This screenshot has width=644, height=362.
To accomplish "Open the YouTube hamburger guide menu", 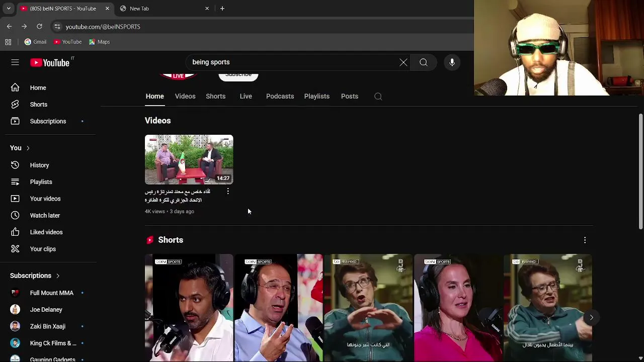I will [15, 62].
